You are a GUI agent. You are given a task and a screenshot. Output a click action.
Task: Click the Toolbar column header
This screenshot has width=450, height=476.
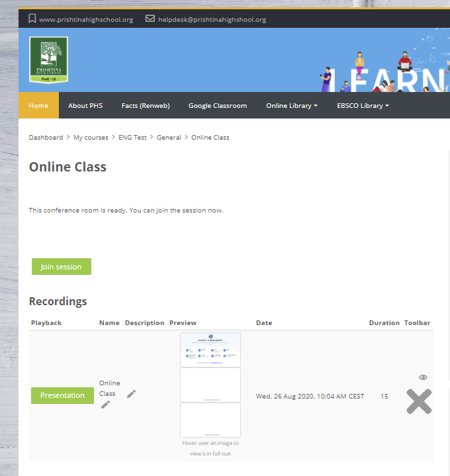[417, 322]
